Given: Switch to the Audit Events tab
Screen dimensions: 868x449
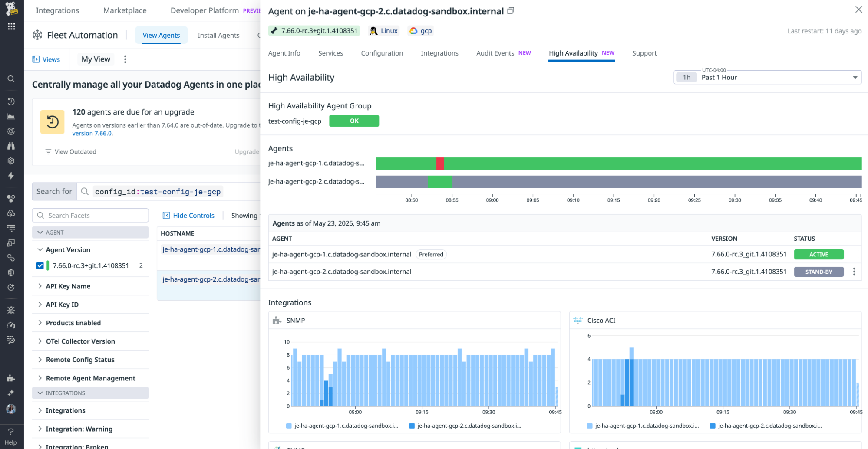Looking at the screenshot, I should pyautogui.click(x=495, y=53).
